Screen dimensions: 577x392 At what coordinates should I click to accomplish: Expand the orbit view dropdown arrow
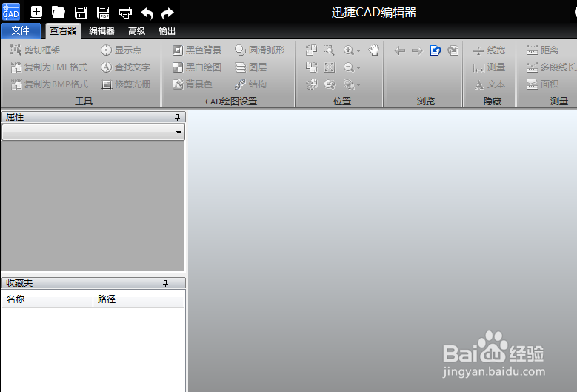[358, 85]
